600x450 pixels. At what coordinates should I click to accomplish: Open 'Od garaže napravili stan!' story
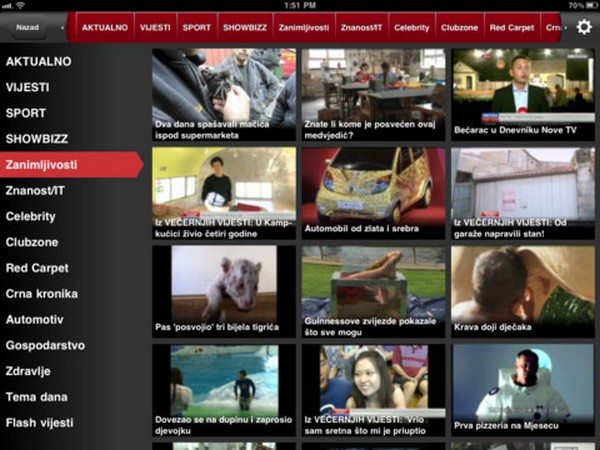(523, 193)
